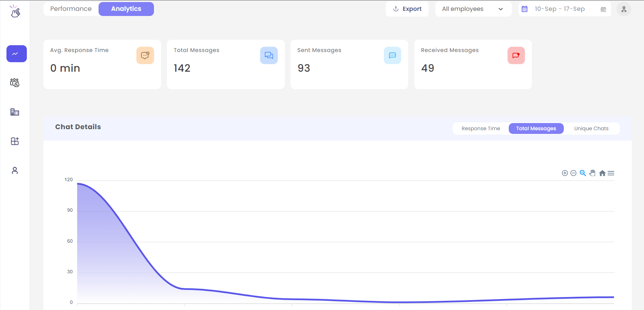Click the Avg. Response Time chat icon
The image size is (644, 310).
coord(145,55)
